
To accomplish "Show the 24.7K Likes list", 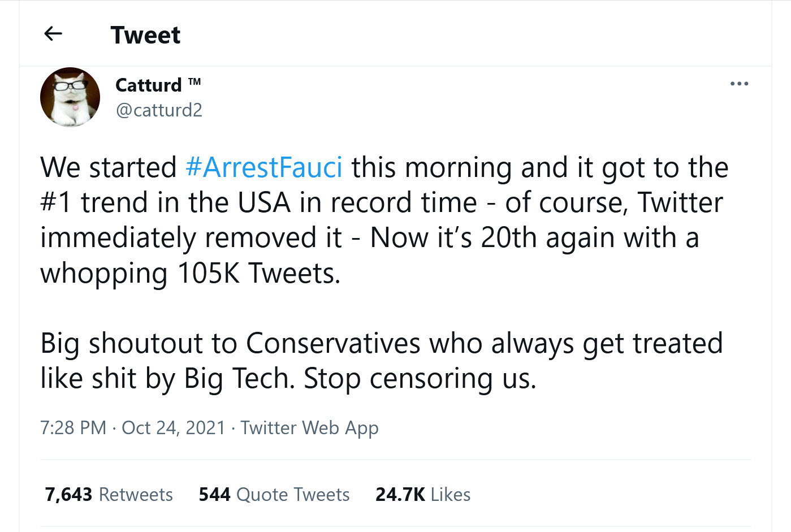I will pos(423,494).
